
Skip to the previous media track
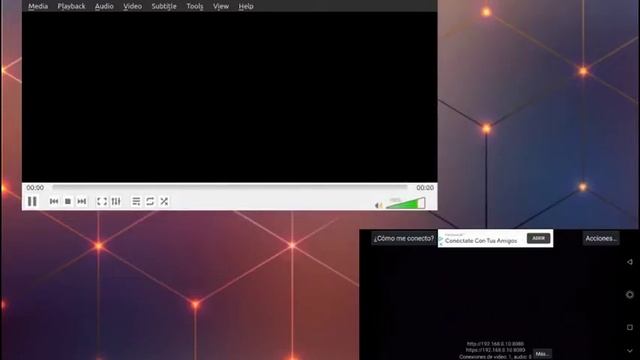[x=54, y=201]
